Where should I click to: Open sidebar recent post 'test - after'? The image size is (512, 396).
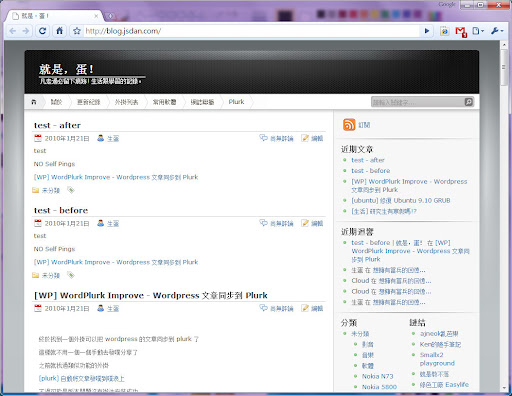tap(368, 160)
